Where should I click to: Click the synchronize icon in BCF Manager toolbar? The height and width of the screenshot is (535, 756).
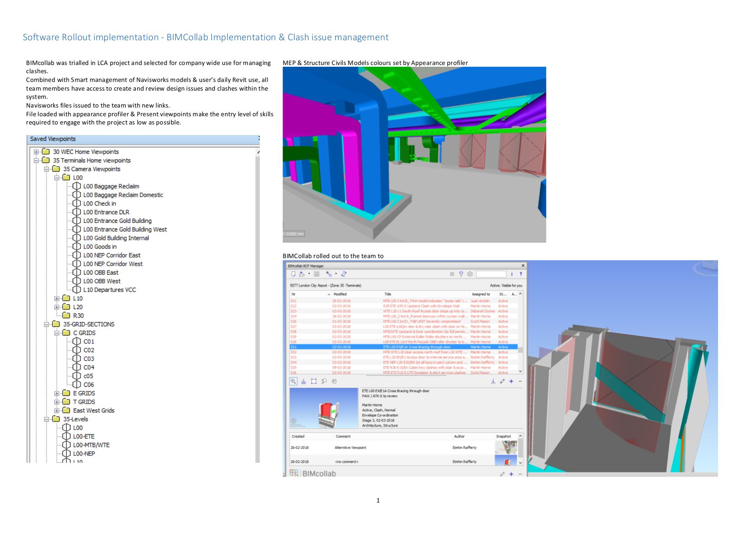click(343, 274)
